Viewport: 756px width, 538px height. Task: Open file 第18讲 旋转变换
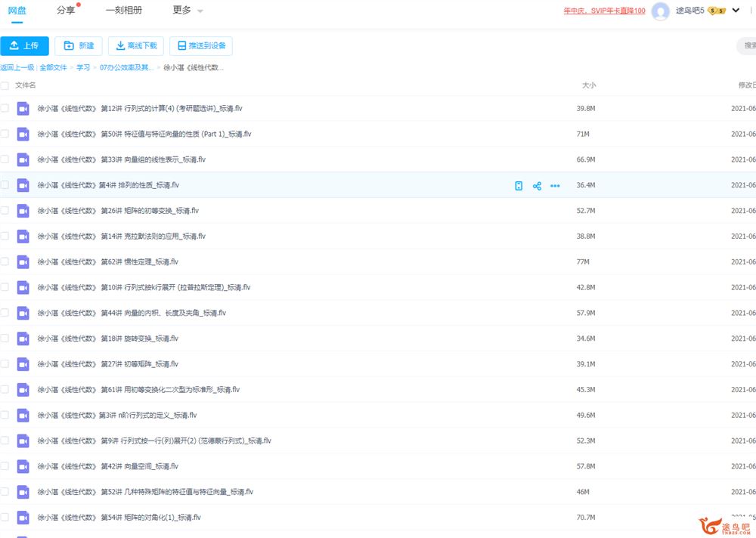pos(108,339)
